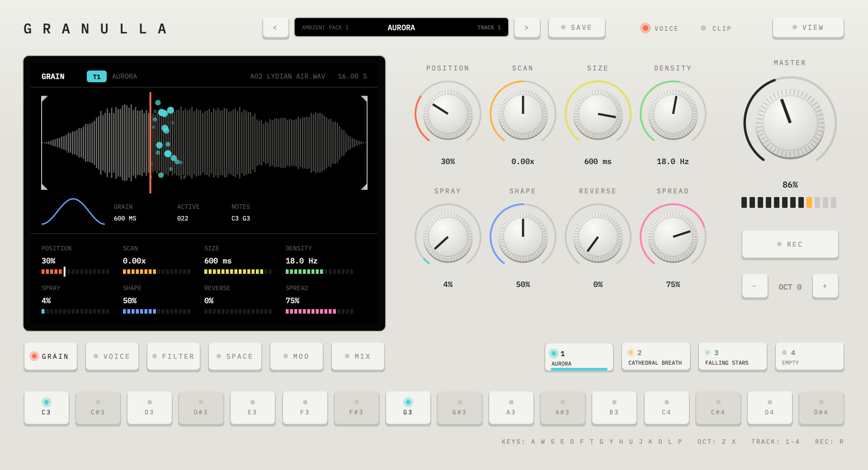Image resolution: width=868 pixels, height=470 pixels.
Task: Open the SPACE tab
Action: [x=235, y=357]
